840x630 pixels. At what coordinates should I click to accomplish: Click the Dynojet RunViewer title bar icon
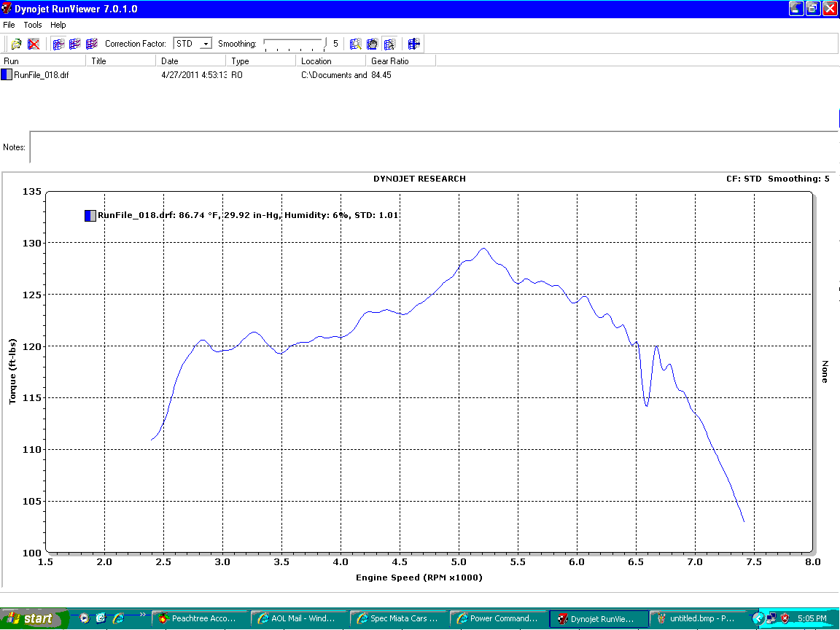point(7,9)
